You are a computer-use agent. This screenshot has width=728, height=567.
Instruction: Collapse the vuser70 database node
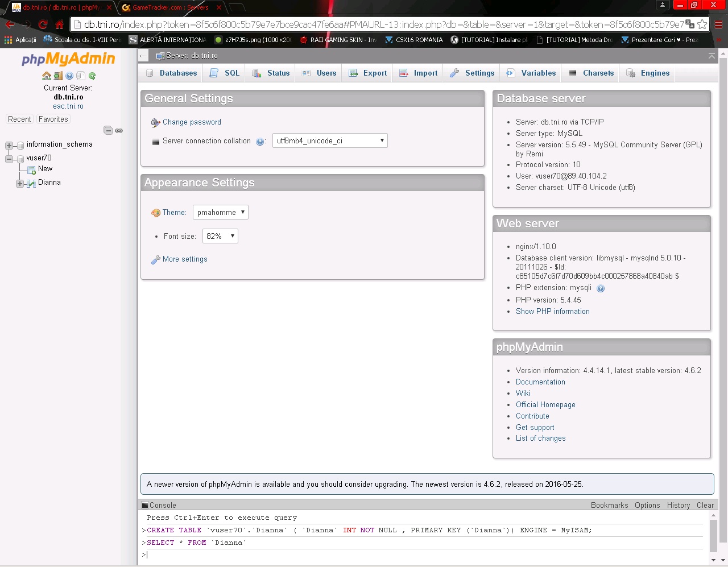point(9,159)
